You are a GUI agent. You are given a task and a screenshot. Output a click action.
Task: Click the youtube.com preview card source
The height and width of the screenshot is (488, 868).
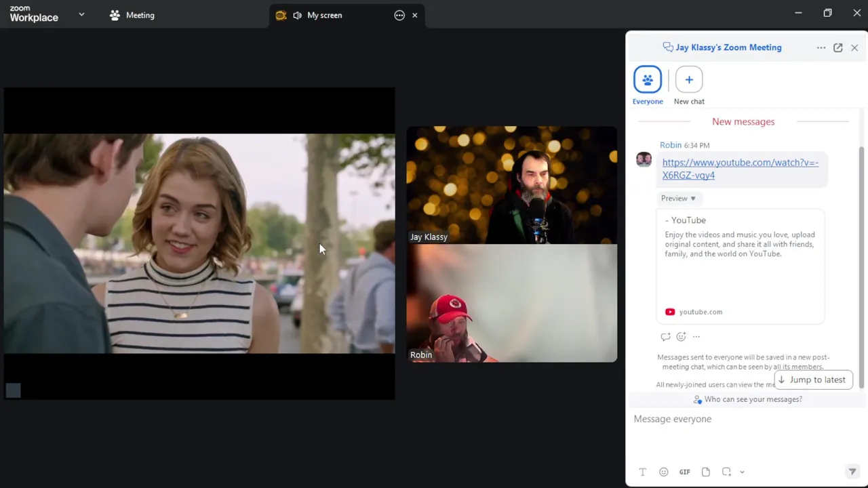coord(694,312)
